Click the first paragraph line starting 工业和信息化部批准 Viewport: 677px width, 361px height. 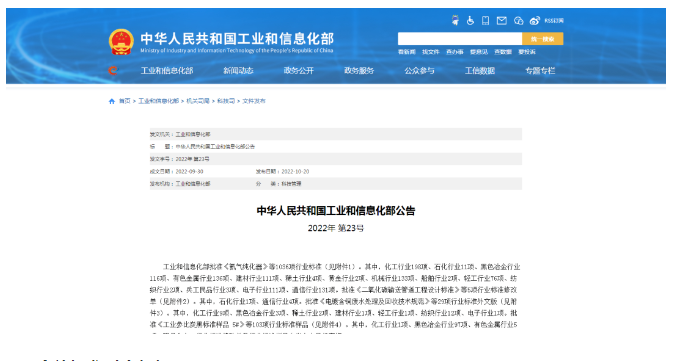pos(342,267)
